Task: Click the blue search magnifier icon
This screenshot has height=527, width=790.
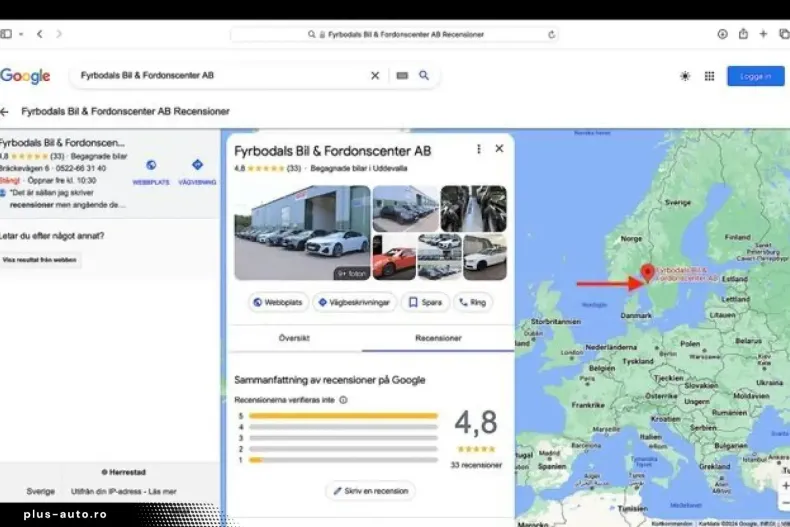Action: pyautogui.click(x=424, y=75)
